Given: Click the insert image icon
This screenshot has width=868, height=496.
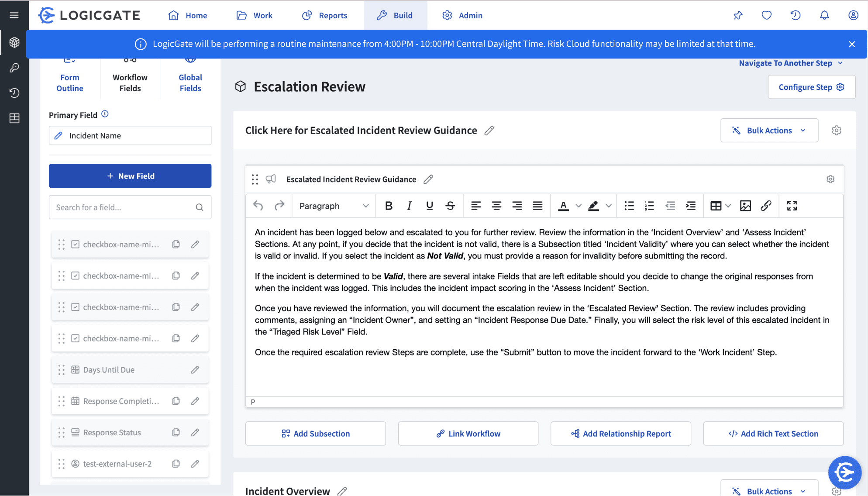Looking at the screenshot, I should pyautogui.click(x=745, y=206).
